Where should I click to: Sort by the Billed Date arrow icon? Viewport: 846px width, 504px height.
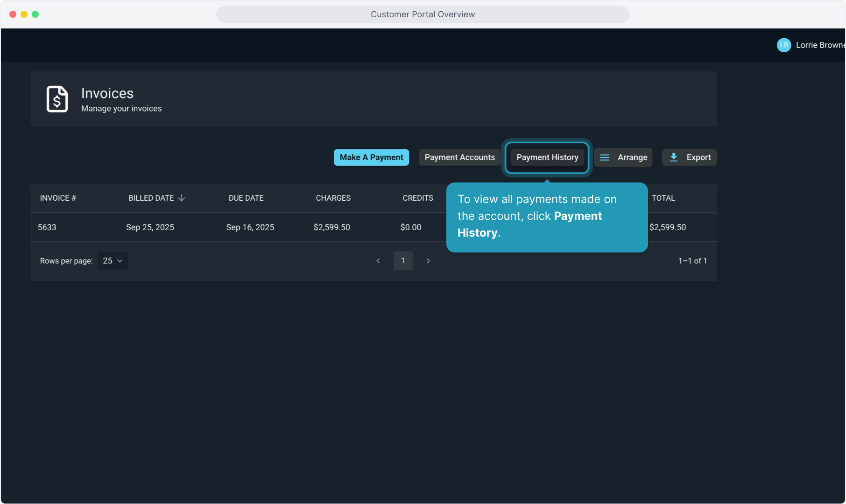(182, 198)
